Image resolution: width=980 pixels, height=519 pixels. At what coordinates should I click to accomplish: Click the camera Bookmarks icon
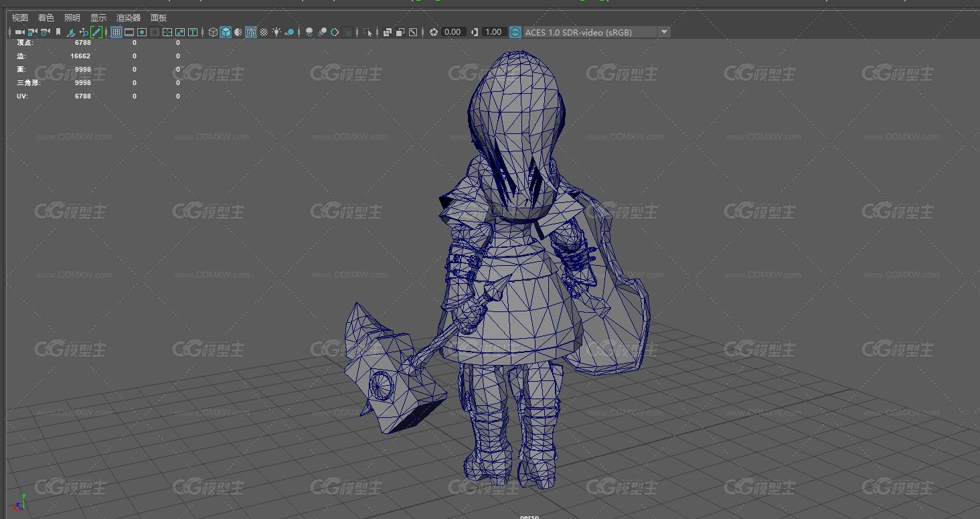coord(58,32)
